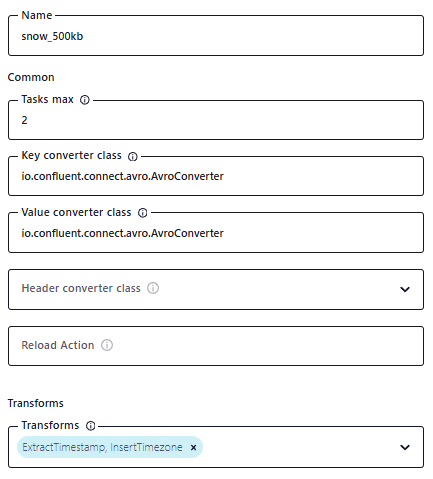Open the Value converter class info tooltip
Screen dimensions: 433x479
(x=143, y=213)
